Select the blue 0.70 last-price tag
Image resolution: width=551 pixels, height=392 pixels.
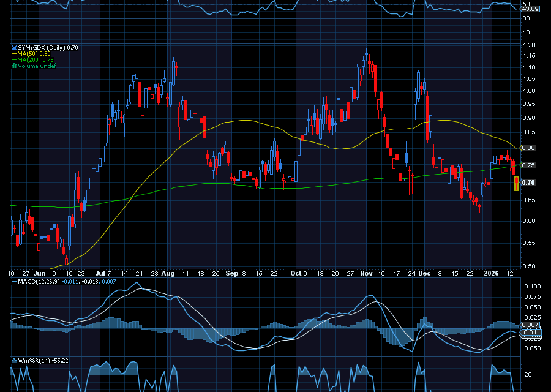click(x=529, y=183)
